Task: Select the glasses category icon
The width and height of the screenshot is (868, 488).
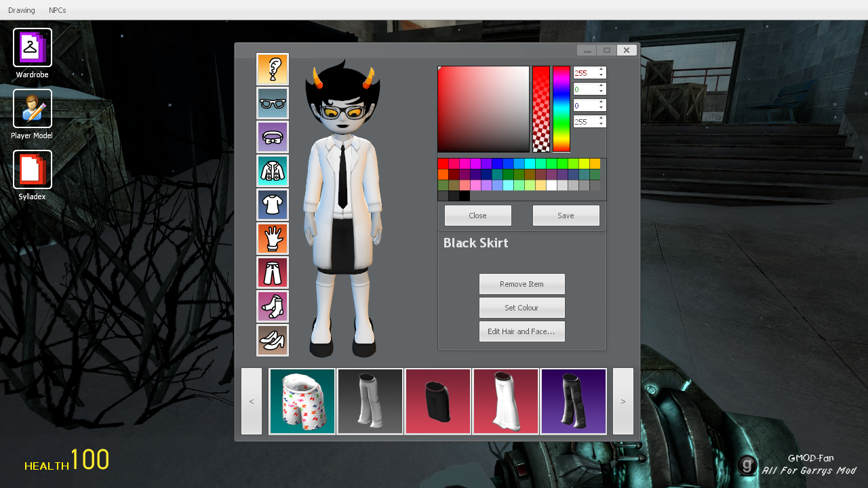Action: [x=273, y=103]
